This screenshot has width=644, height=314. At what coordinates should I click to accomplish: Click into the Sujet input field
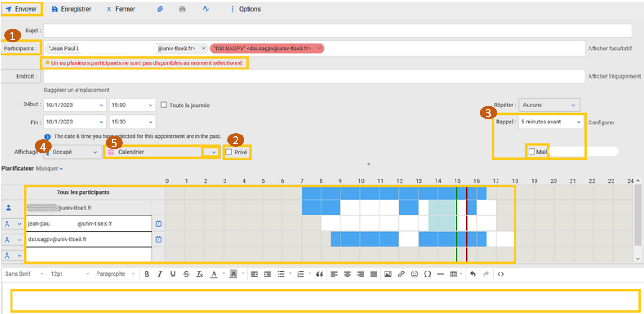(337, 31)
